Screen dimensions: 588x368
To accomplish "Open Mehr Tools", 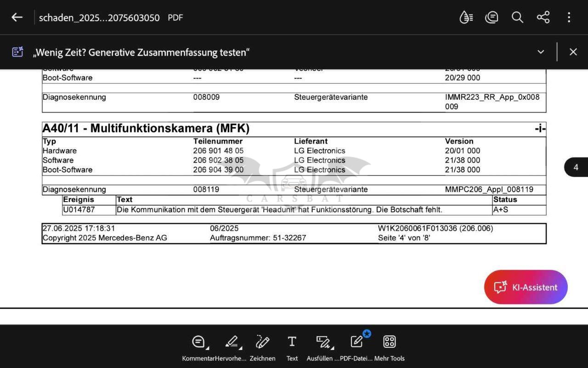I will [389, 347].
